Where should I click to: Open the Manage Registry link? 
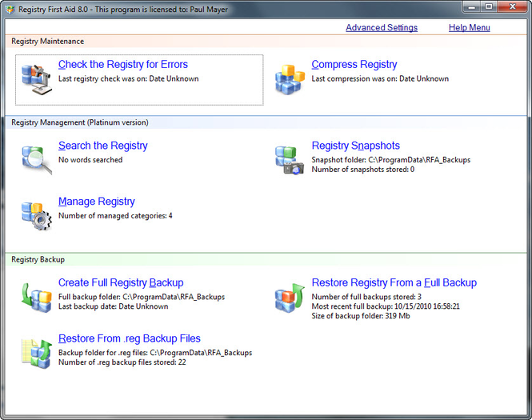pyautogui.click(x=96, y=202)
